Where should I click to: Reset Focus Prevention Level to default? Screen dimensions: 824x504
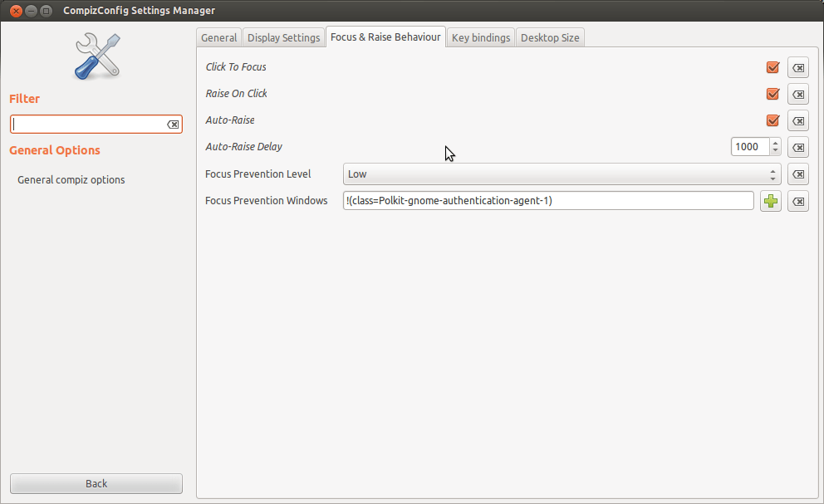(797, 174)
